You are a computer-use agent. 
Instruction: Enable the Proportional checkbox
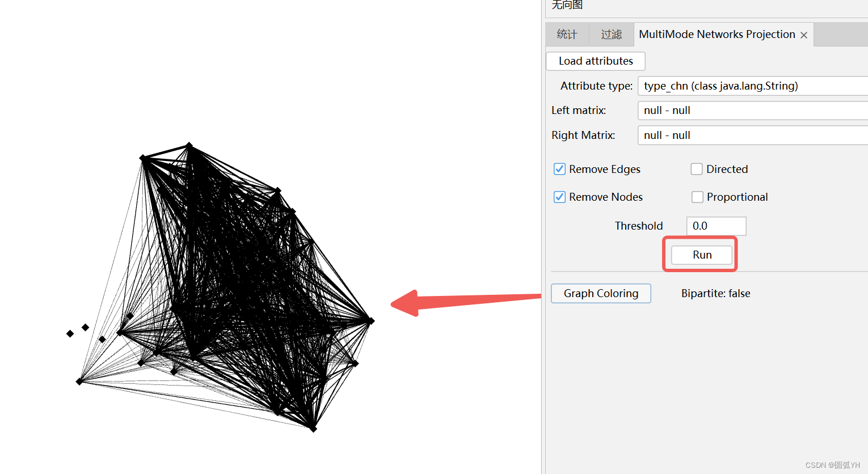(x=697, y=197)
